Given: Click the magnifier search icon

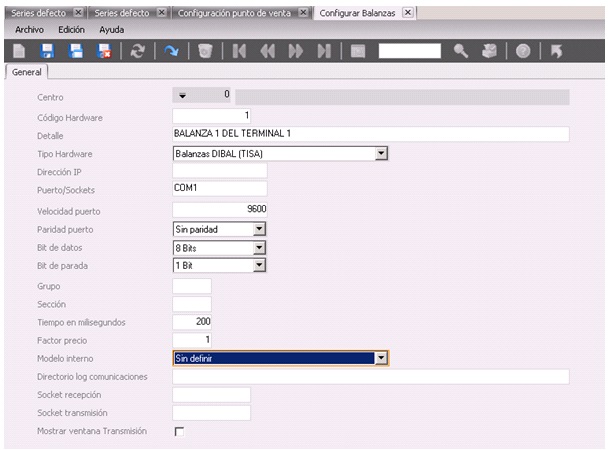Looking at the screenshot, I should coord(461,50).
